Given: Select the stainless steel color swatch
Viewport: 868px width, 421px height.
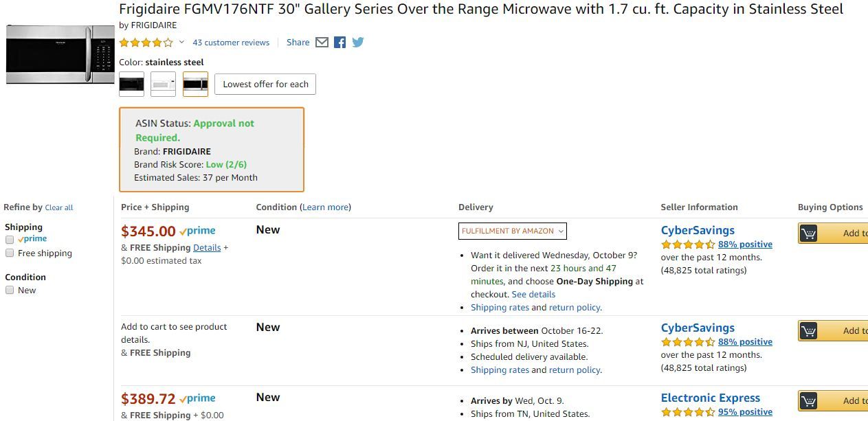Looking at the screenshot, I should click(x=195, y=83).
